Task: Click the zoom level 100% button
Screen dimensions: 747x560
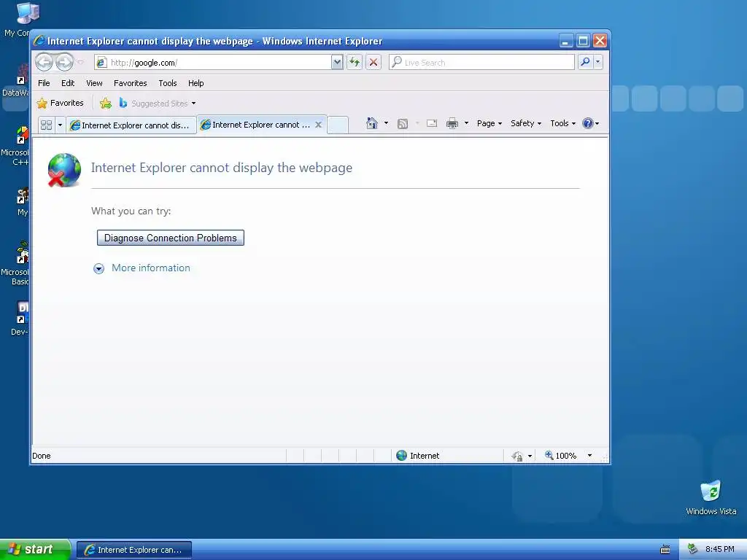Action: [561, 456]
